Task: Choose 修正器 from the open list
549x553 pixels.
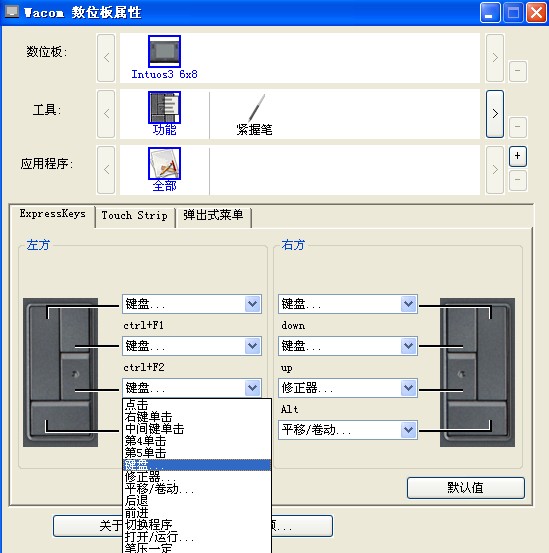Action: pos(197,477)
